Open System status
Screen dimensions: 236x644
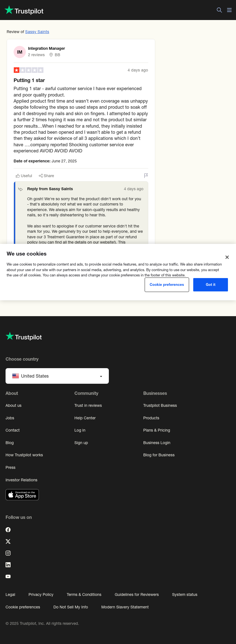coord(185,595)
